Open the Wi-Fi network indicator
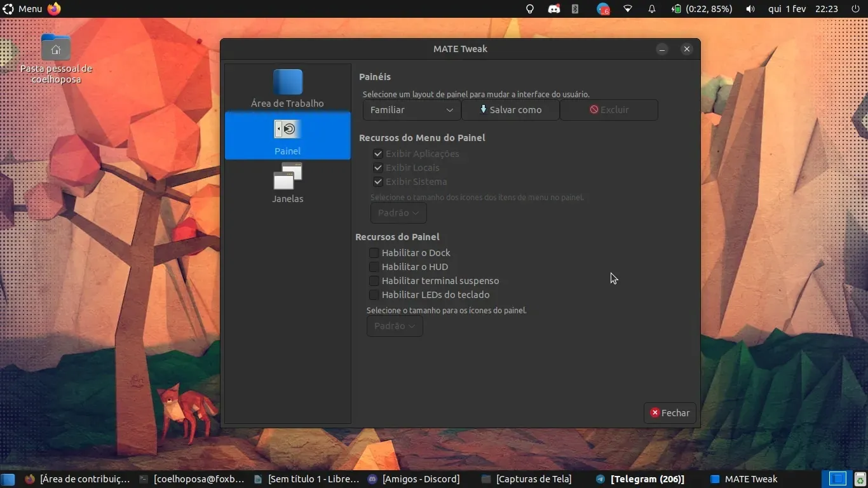This screenshot has height=488, width=868. [628, 9]
